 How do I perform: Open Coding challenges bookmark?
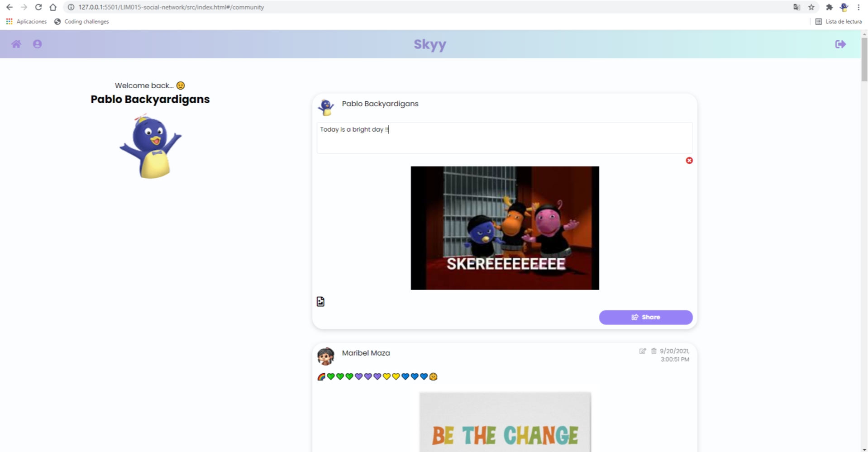81,22
